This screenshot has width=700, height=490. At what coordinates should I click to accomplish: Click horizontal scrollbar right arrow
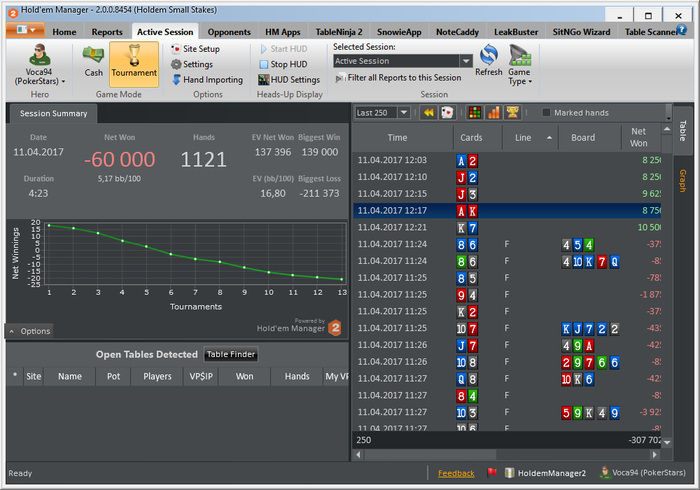654,455
